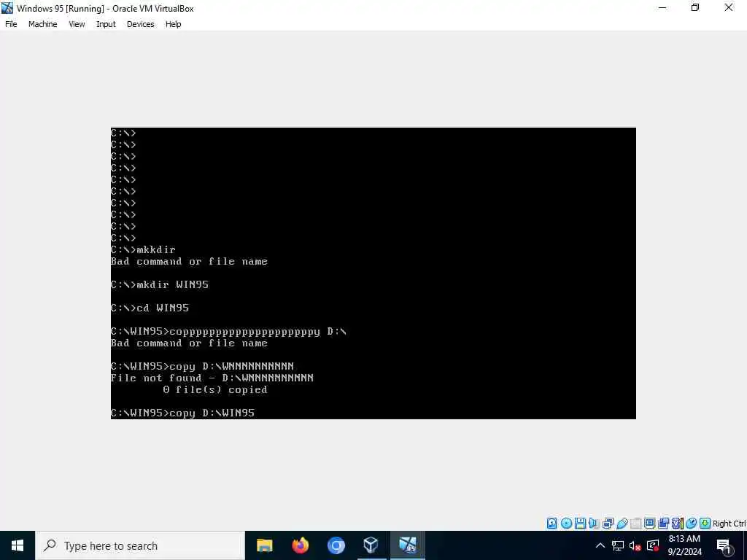The image size is (747, 560).
Task: Toggle the mouse integration status icon
Action: coord(692,524)
